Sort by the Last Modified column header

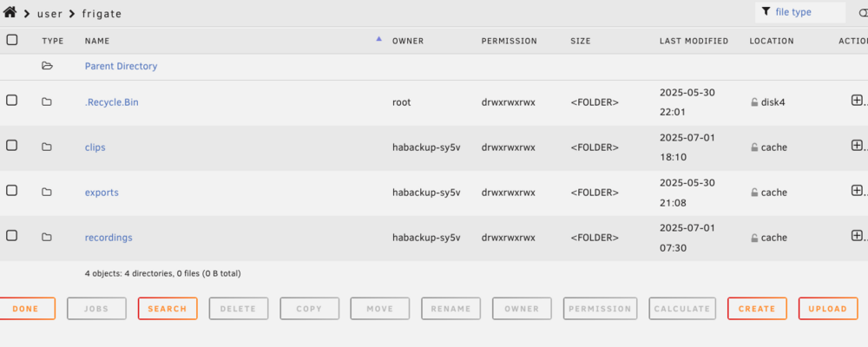(694, 41)
